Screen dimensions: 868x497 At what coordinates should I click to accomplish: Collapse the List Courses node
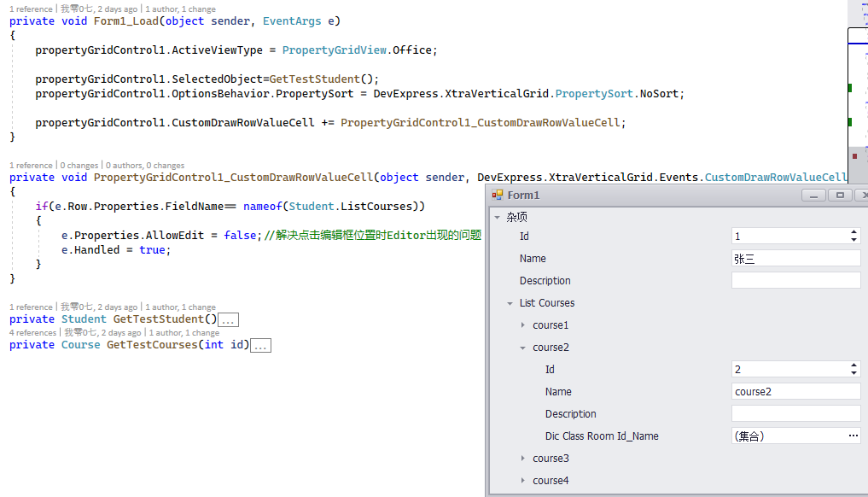510,302
